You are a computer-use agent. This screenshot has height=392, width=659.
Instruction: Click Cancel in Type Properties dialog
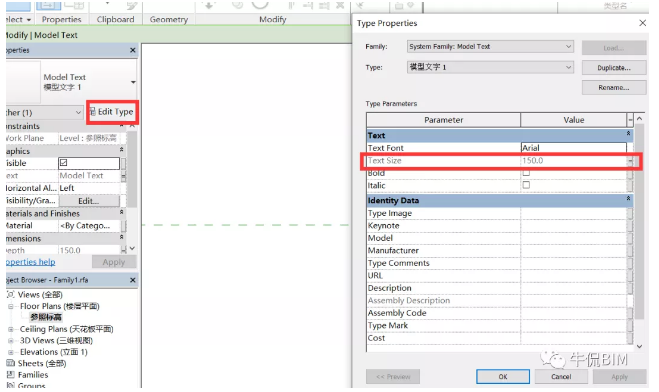coord(561,377)
